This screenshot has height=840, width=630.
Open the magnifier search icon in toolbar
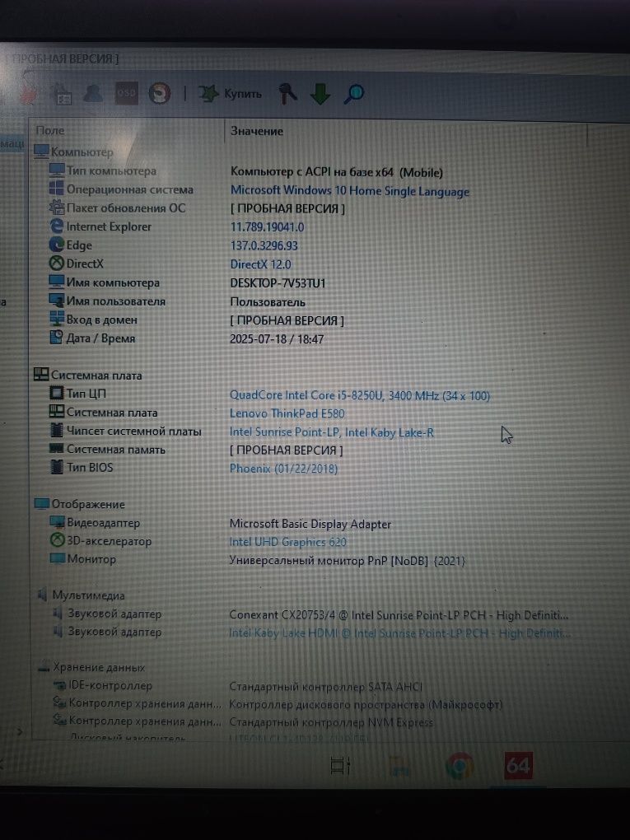(353, 94)
